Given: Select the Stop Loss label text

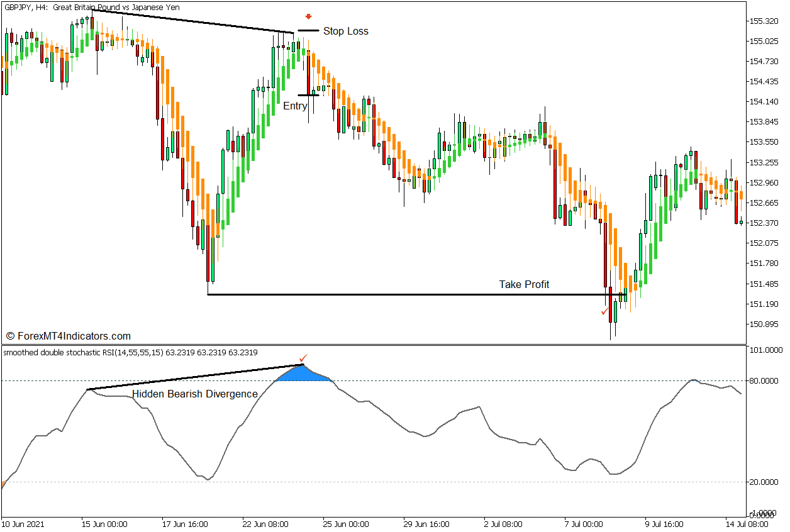Looking at the screenshot, I should [x=347, y=31].
